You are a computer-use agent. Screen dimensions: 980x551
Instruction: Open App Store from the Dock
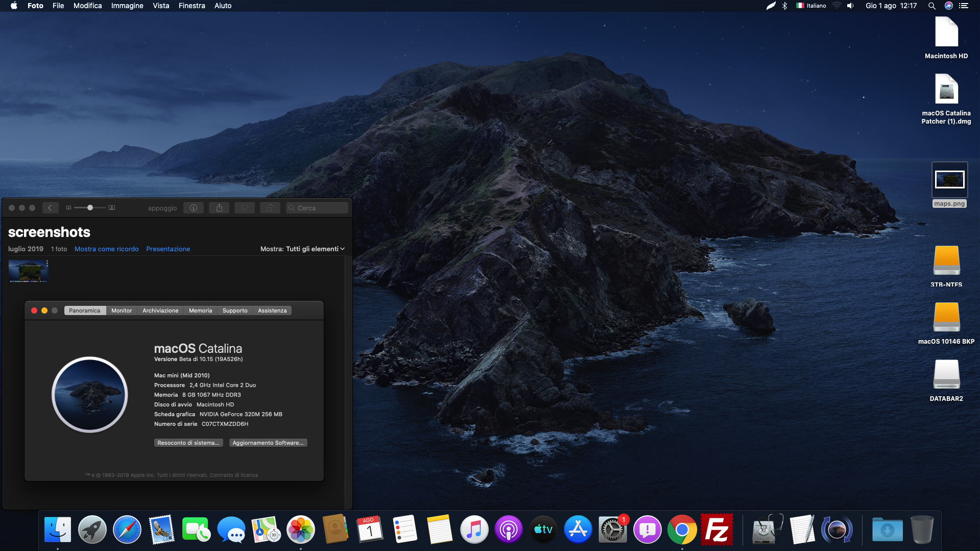(578, 530)
